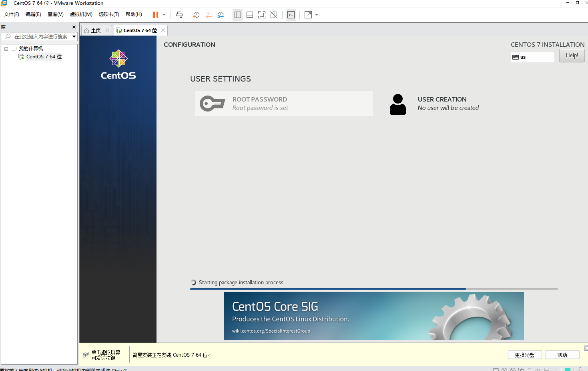Click wiki.centos.org/SpecialInterestGroup text
Image resolution: width=588 pixels, height=371 pixels.
271,331
